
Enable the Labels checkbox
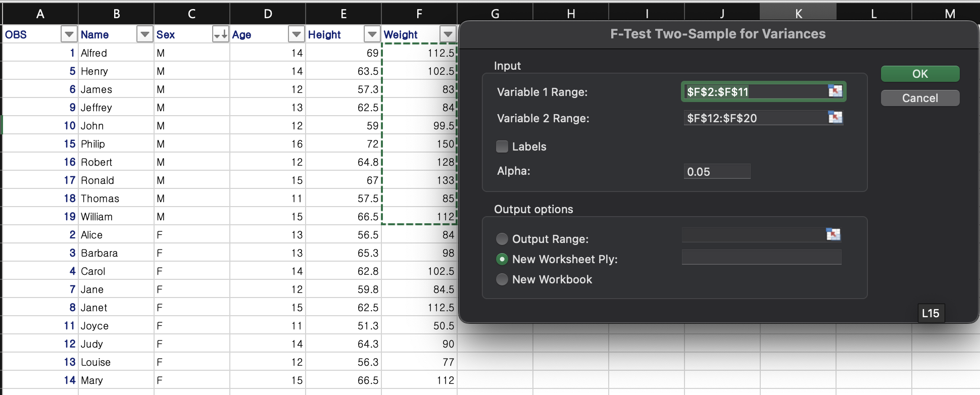click(502, 146)
